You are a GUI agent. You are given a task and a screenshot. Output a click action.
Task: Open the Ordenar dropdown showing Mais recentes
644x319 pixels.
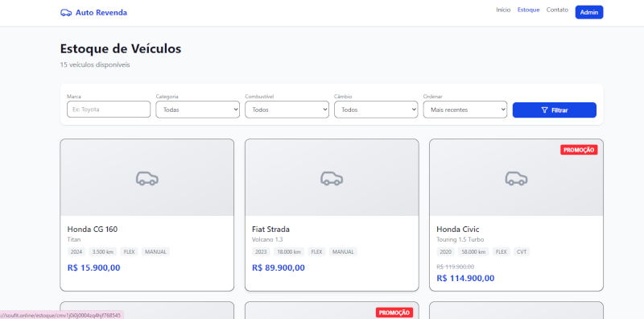[465, 110]
